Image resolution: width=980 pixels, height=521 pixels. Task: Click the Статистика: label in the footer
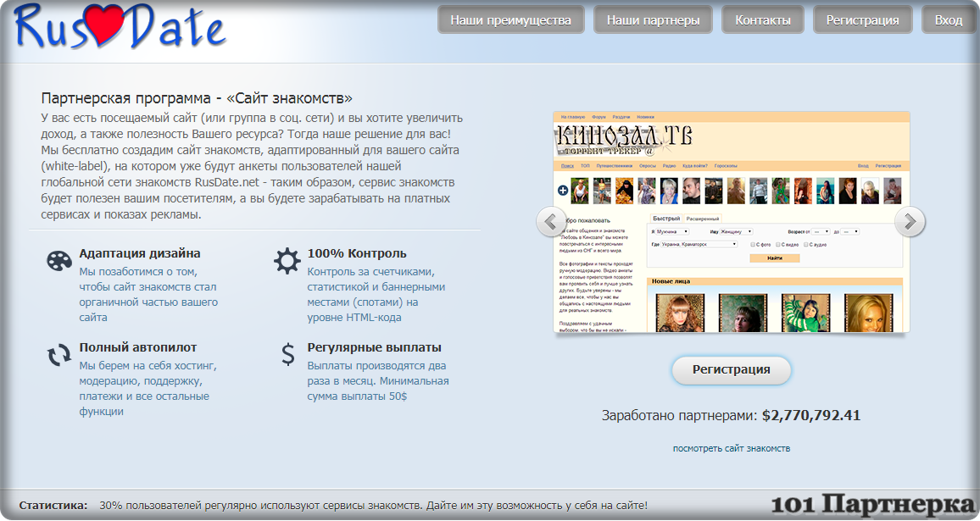tap(53, 506)
